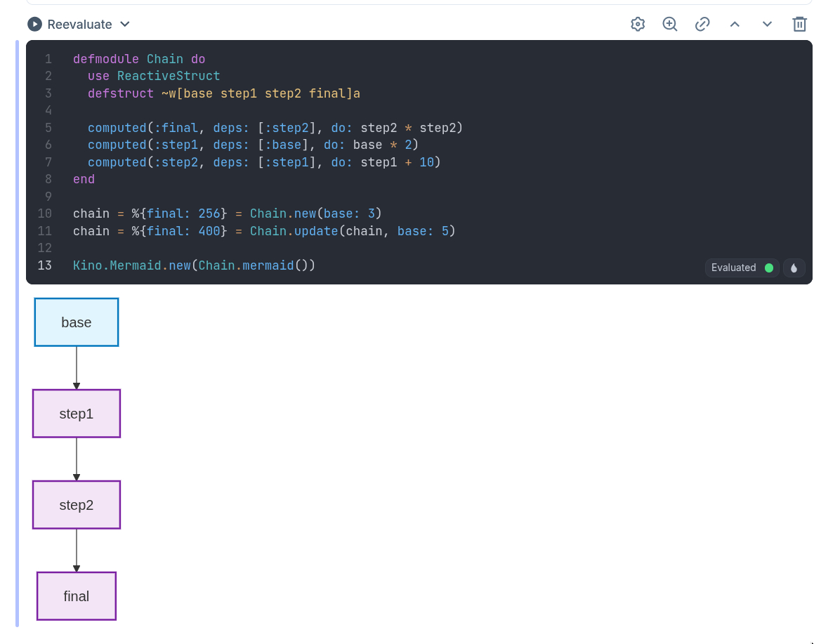Select the step1 node in the diagram
Viewport: 814px width, 644px height.
(x=77, y=414)
